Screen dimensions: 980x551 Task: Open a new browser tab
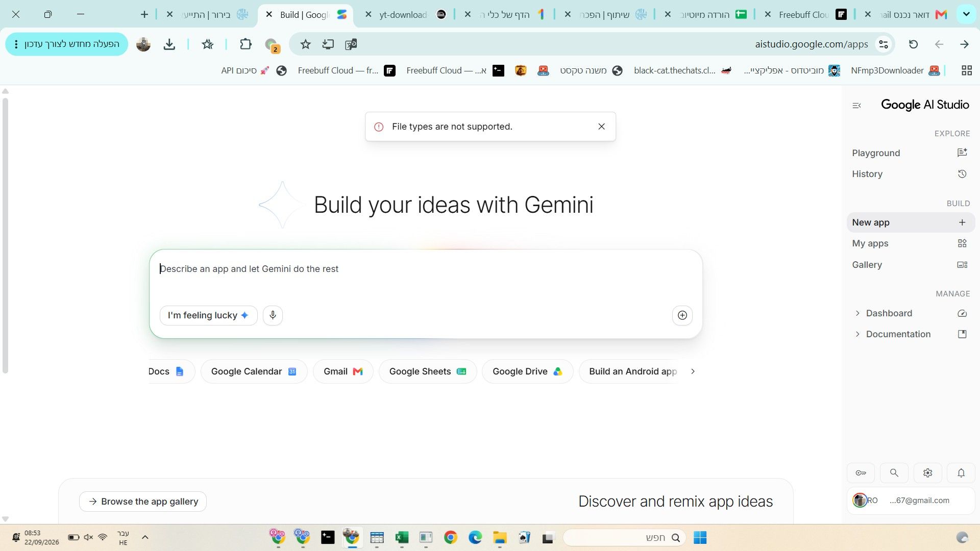pyautogui.click(x=144, y=14)
